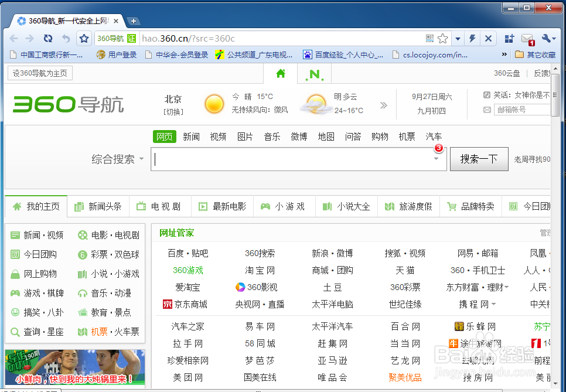Switch to 最新电影 tab

(223, 206)
